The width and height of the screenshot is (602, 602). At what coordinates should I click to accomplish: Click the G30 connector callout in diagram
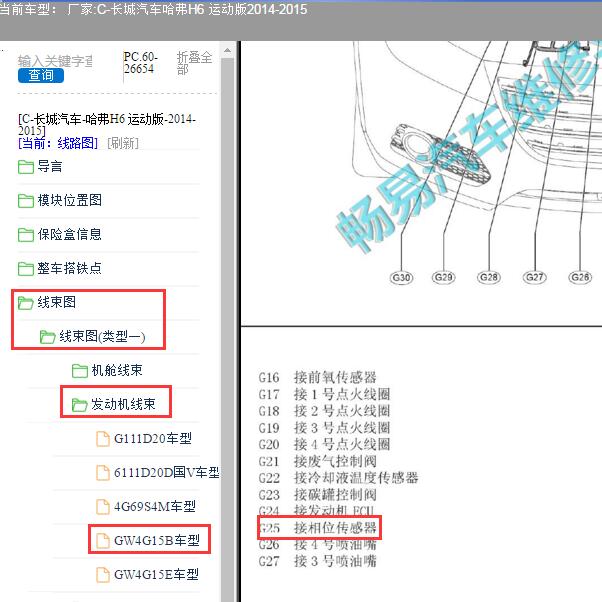point(401,277)
